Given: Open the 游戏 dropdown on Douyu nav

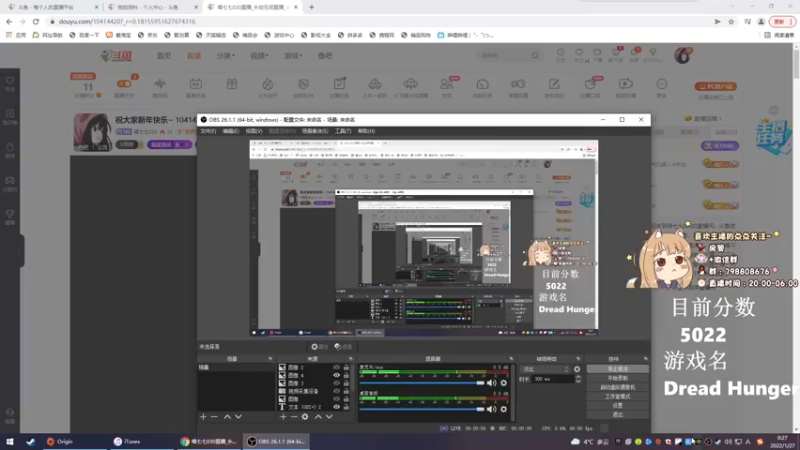Looking at the screenshot, I should click(293, 56).
